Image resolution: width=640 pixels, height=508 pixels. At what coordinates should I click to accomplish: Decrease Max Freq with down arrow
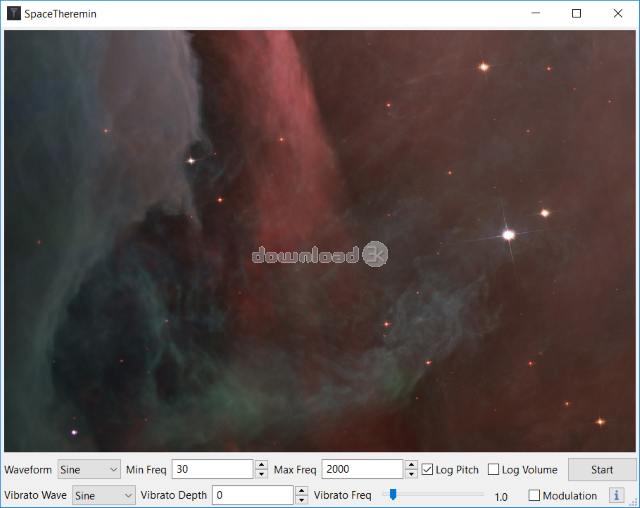(411, 474)
